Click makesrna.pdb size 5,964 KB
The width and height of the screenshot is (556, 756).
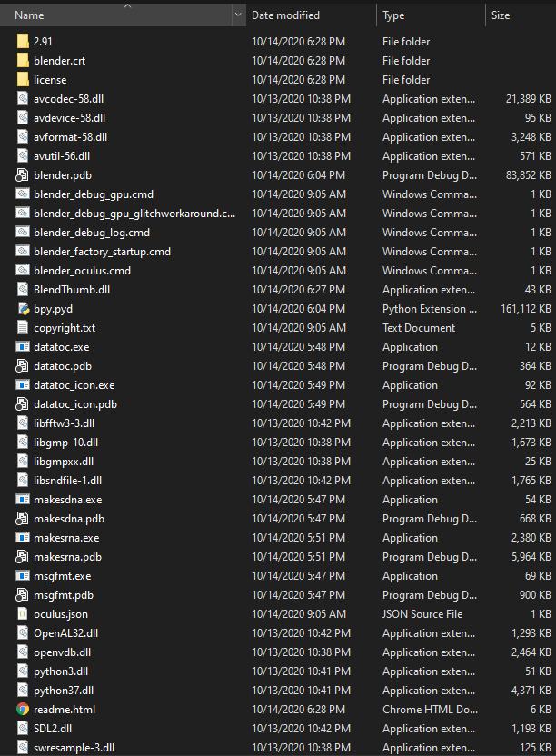(x=531, y=557)
